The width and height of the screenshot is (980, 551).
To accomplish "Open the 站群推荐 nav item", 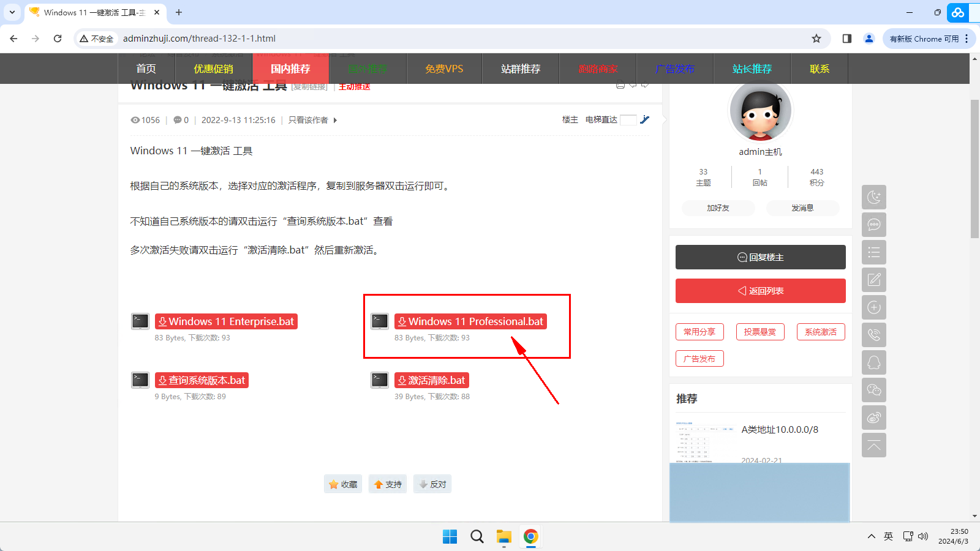I will pos(521,69).
